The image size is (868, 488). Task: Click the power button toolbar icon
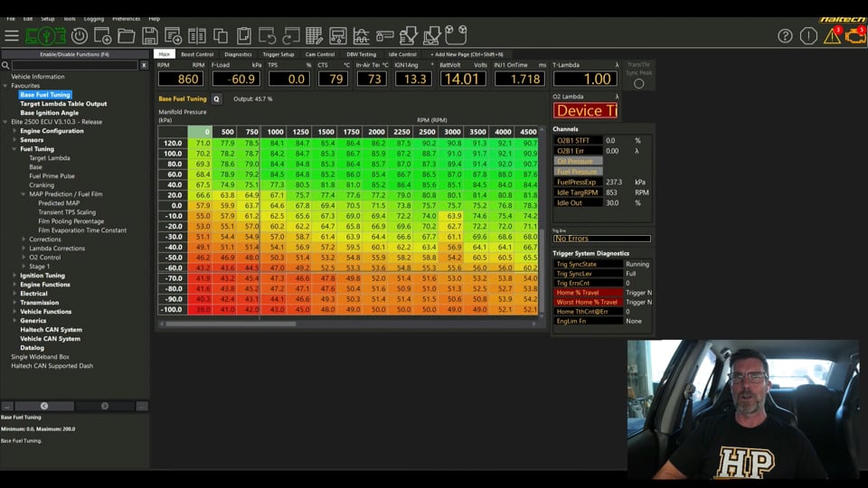(x=80, y=36)
